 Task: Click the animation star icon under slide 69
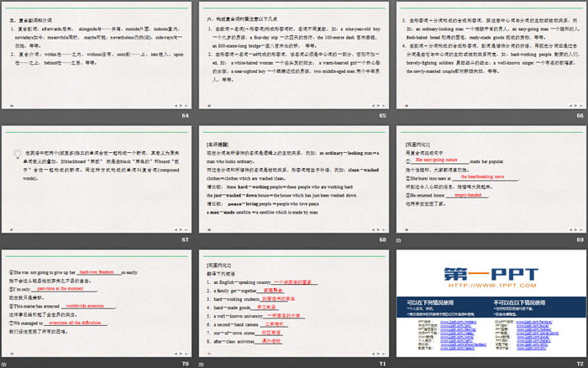point(399,240)
